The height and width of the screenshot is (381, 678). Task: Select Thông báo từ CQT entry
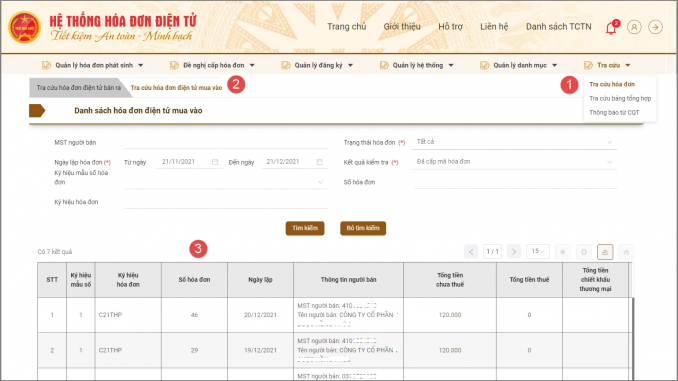click(614, 112)
